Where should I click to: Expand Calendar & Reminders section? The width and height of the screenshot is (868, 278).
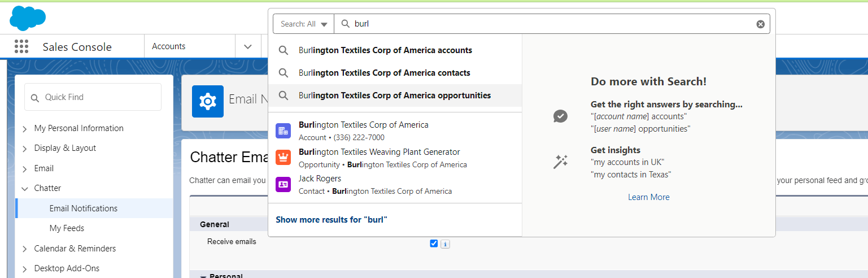click(25, 249)
